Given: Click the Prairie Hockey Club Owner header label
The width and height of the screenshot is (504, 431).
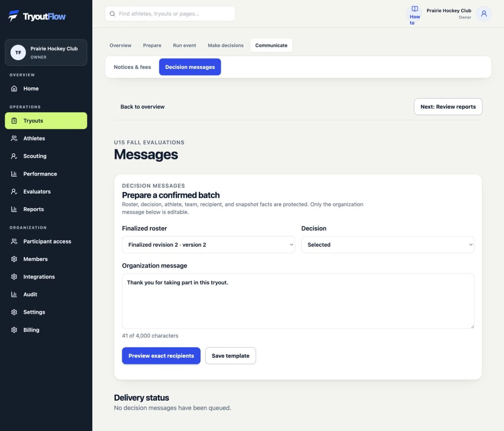Looking at the screenshot, I should pyautogui.click(x=449, y=14).
